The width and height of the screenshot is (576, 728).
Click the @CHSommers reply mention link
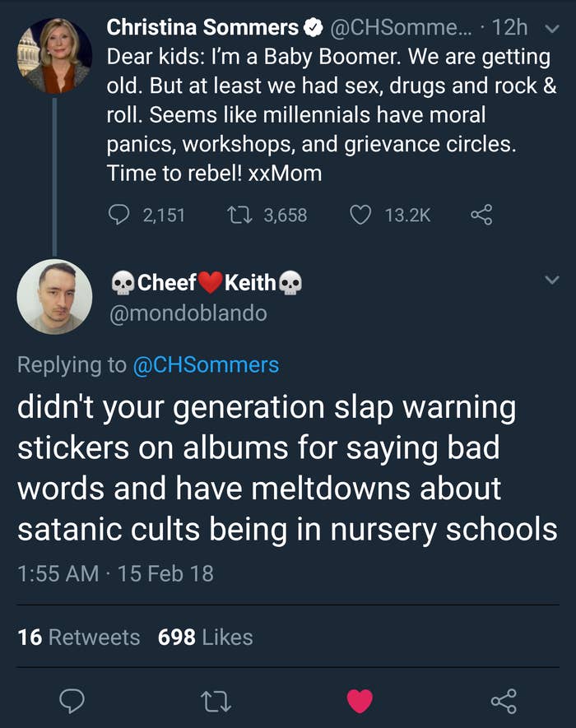[206, 364]
